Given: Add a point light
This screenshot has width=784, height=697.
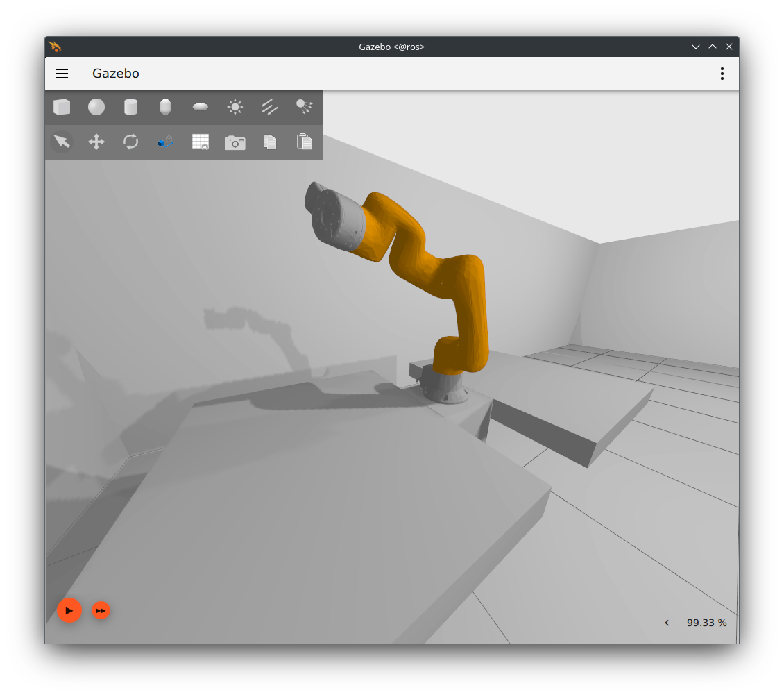Looking at the screenshot, I should click(x=235, y=107).
